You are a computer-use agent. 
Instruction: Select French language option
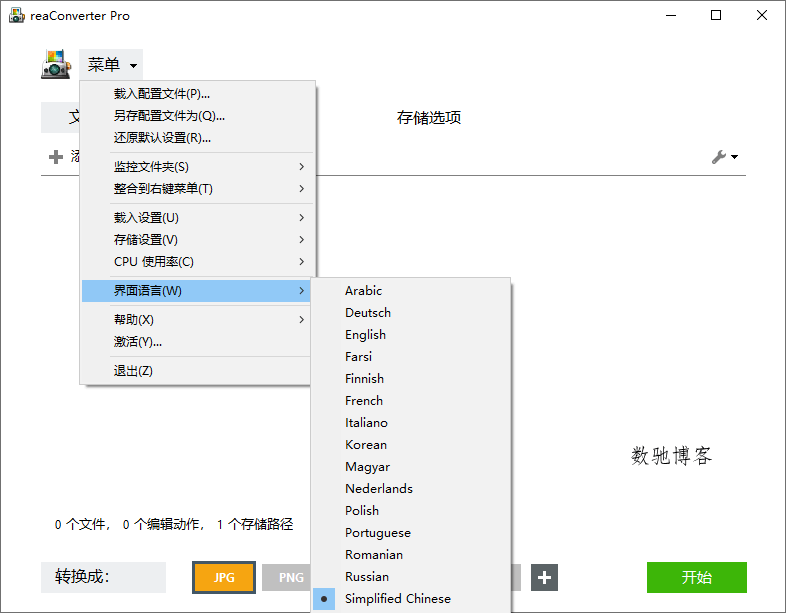pos(411,401)
